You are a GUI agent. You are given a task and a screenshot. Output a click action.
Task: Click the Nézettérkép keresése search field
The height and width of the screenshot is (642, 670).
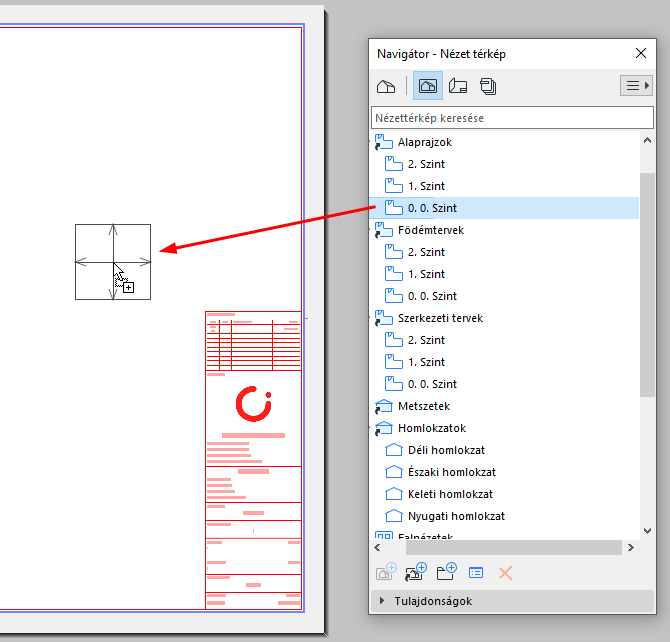tap(512, 118)
